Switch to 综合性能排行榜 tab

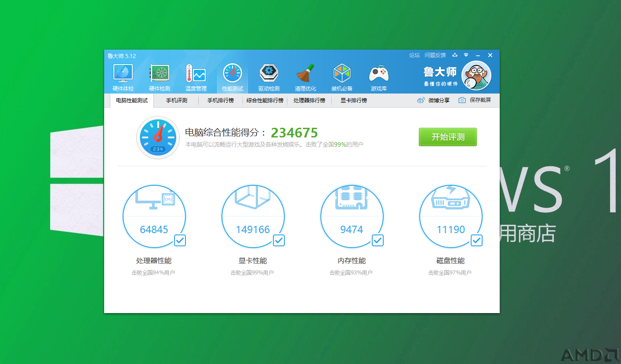265,100
